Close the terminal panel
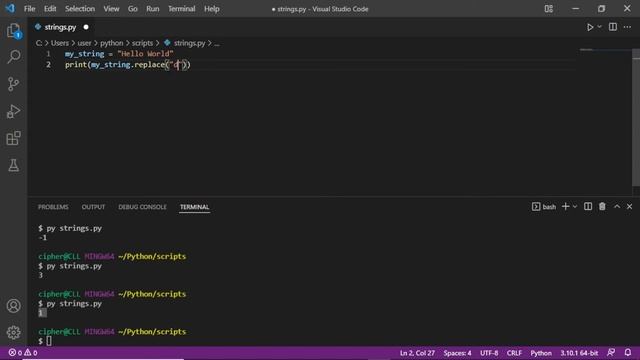 (629, 207)
